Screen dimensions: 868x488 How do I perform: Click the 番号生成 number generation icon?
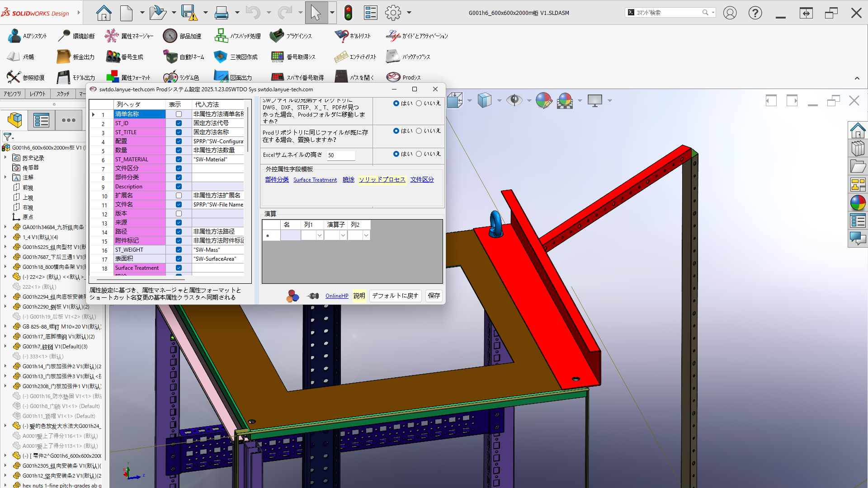coord(113,57)
